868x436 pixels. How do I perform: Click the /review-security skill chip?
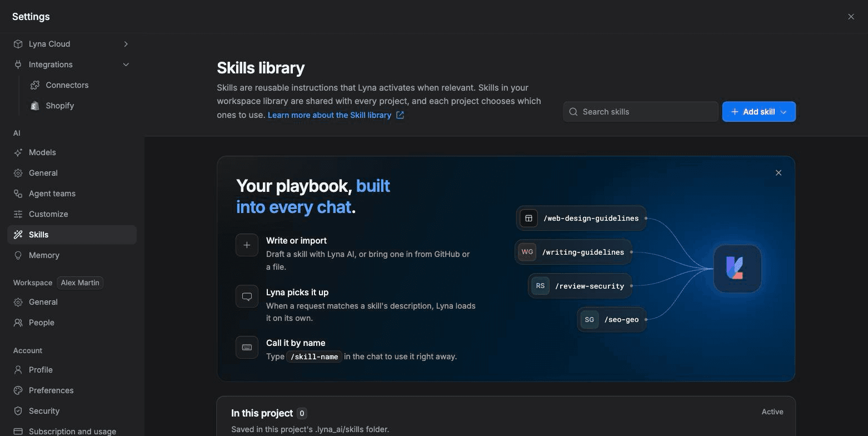pos(580,286)
